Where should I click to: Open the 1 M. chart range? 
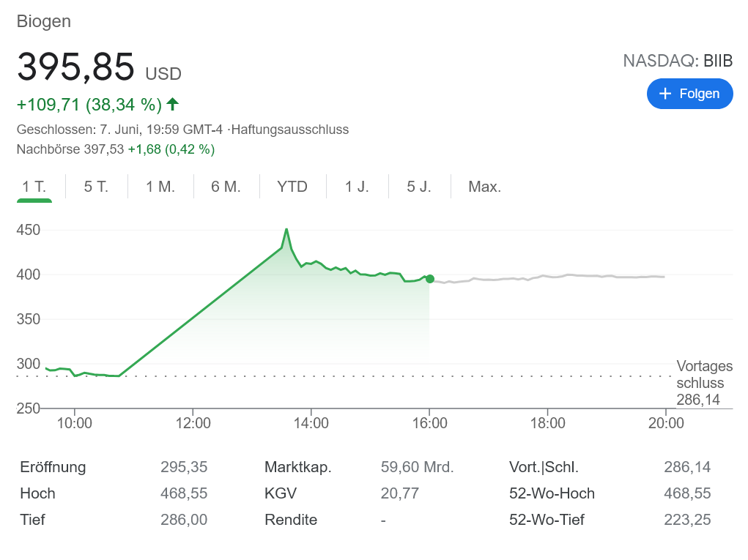tap(160, 187)
